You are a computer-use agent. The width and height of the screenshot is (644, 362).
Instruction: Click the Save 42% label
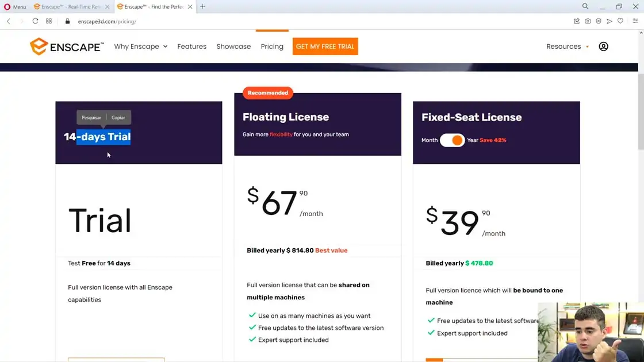[x=493, y=140]
